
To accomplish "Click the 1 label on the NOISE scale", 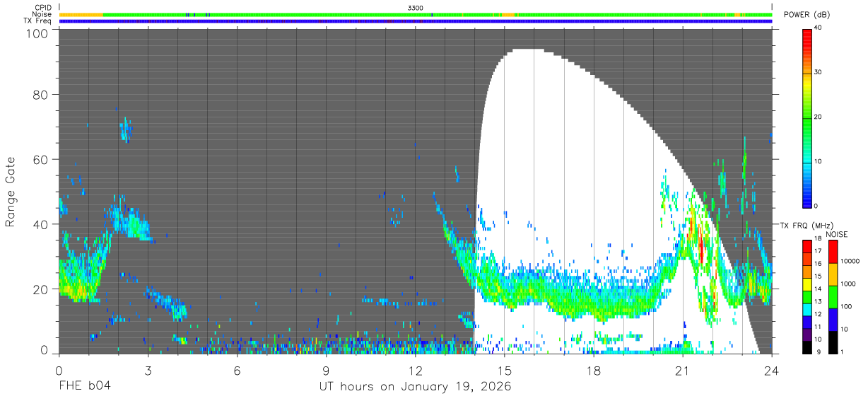I will [x=842, y=351].
